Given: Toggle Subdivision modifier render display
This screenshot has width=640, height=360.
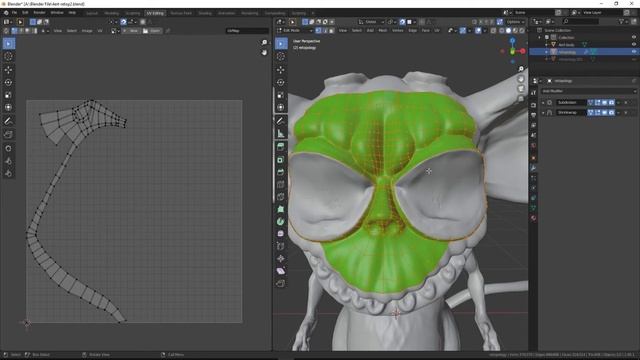Looking at the screenshot, I should click(611, 102).
